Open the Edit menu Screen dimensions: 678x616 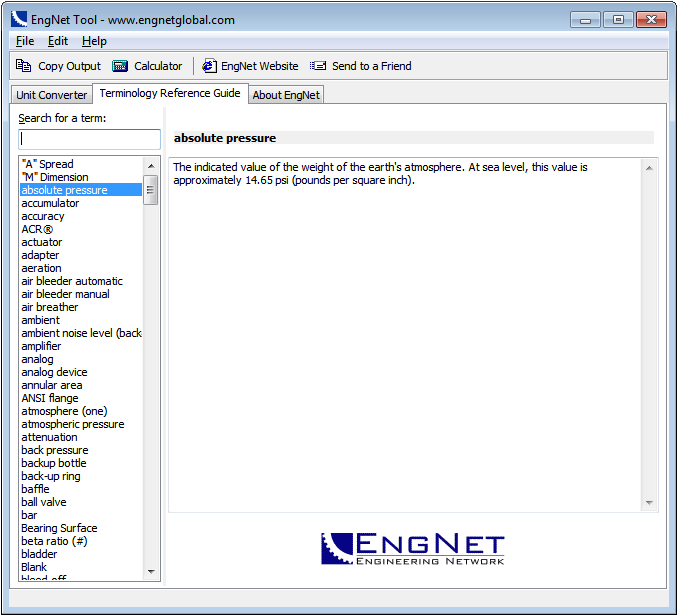(58, 41)
